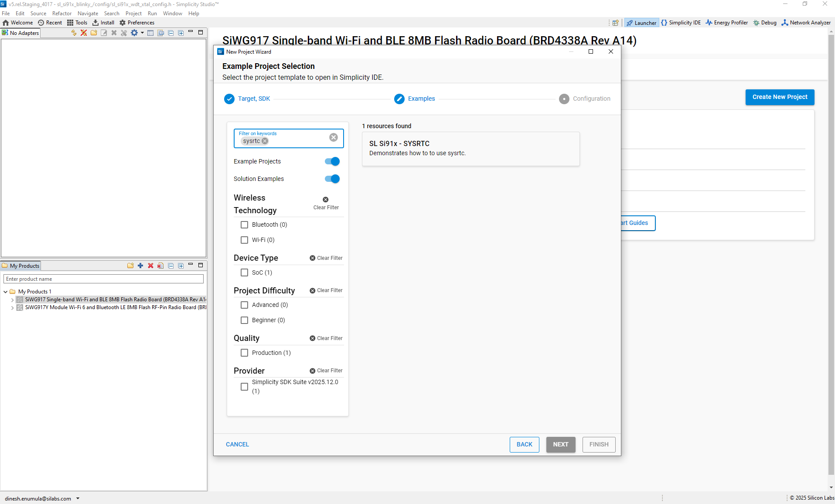
Task: Clear the sysrtc keyword chip
Action: click(265, 141)
